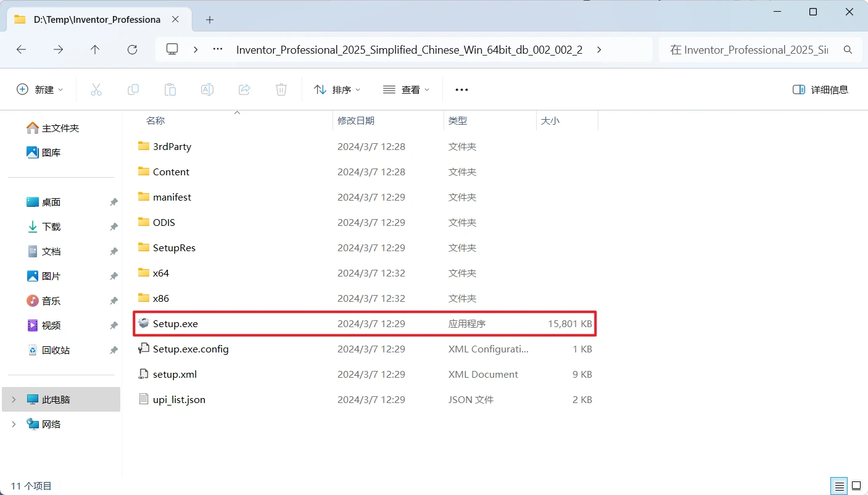Open the 查看 (View) dropdown
Screen dimensions: 868x495
pos(407,89)
